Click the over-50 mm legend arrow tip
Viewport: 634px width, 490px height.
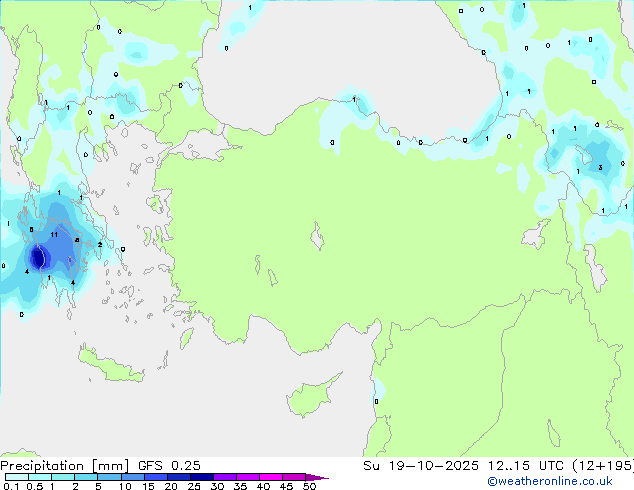click(317, 478)
